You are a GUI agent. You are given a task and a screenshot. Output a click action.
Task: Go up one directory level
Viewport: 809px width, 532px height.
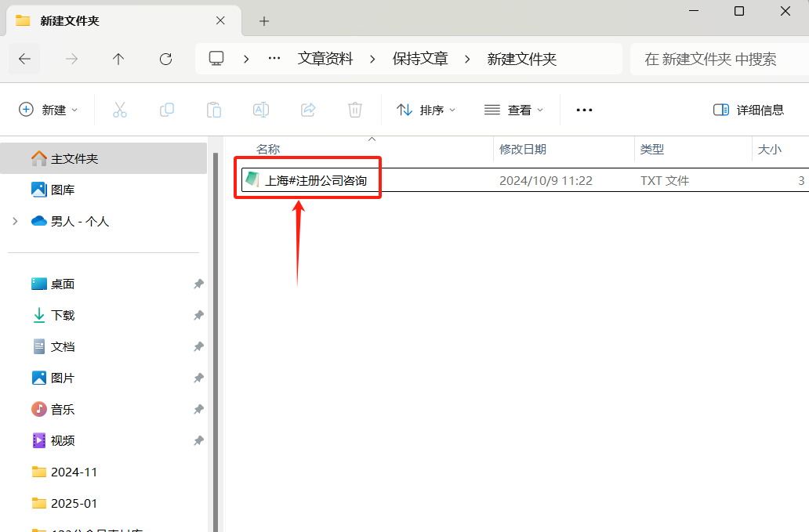pos(118,59)
